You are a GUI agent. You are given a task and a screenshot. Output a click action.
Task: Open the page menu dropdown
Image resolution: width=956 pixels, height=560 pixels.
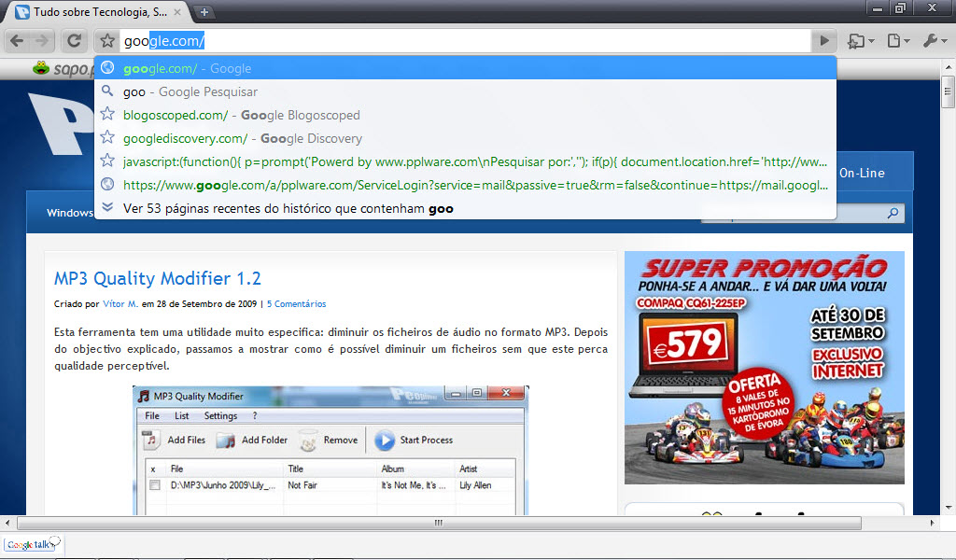tap(898, 41)
